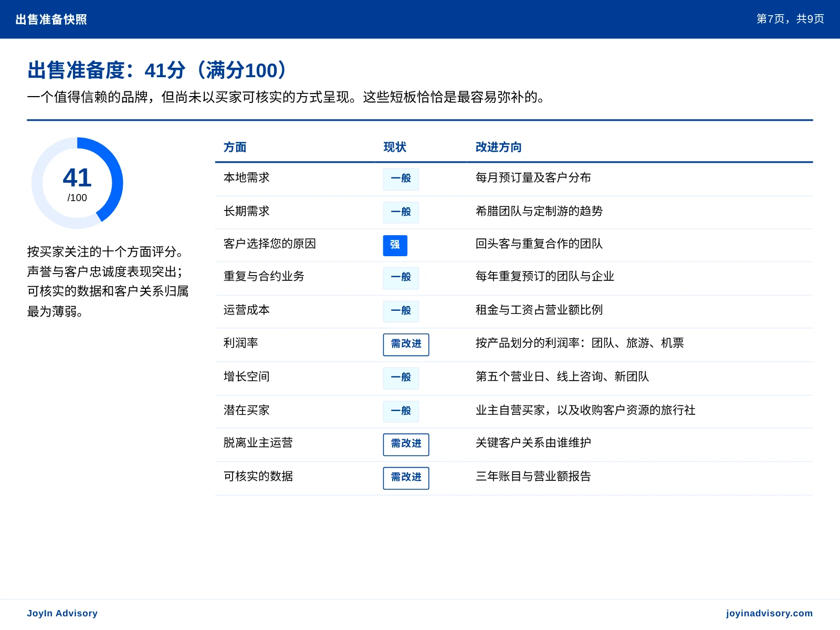The image size is (840, 630).
Task: Select 可核实的数据 row label
Action: coord(258,477)
